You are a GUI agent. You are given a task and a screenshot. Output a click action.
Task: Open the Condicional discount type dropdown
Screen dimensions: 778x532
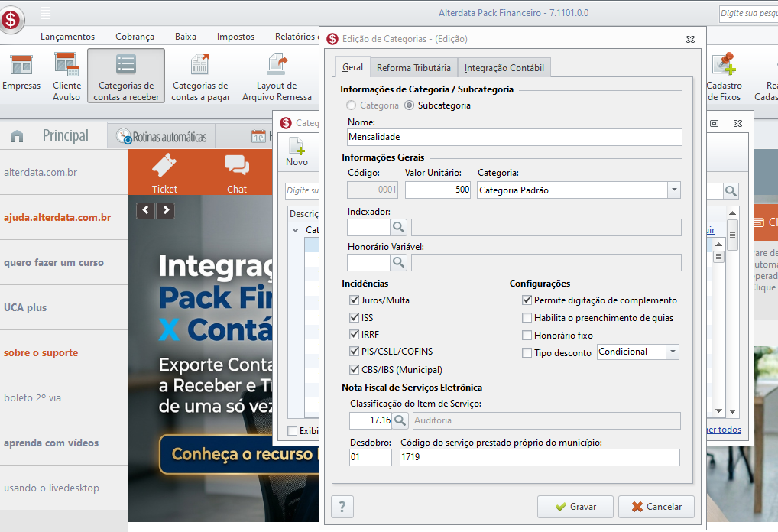coord(673,352)
